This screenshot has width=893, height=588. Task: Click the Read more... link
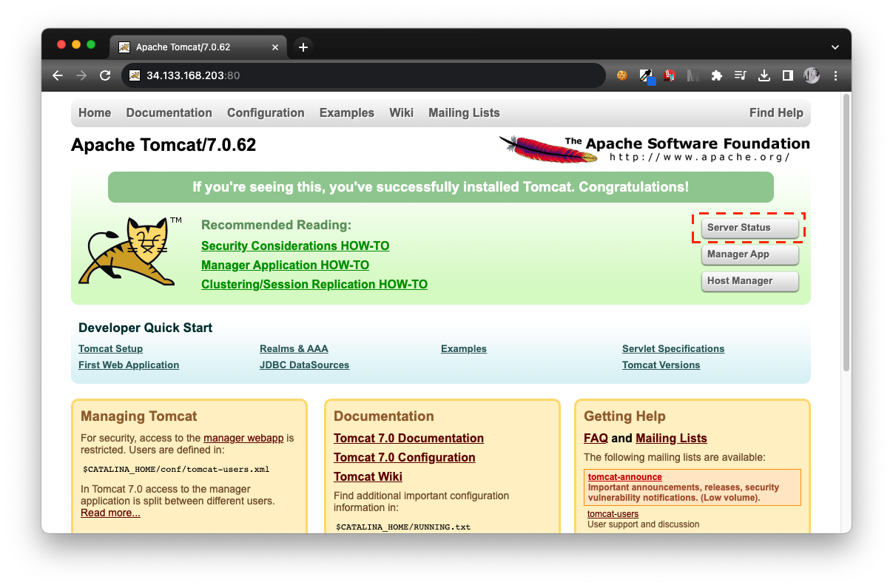coord(110,513)
